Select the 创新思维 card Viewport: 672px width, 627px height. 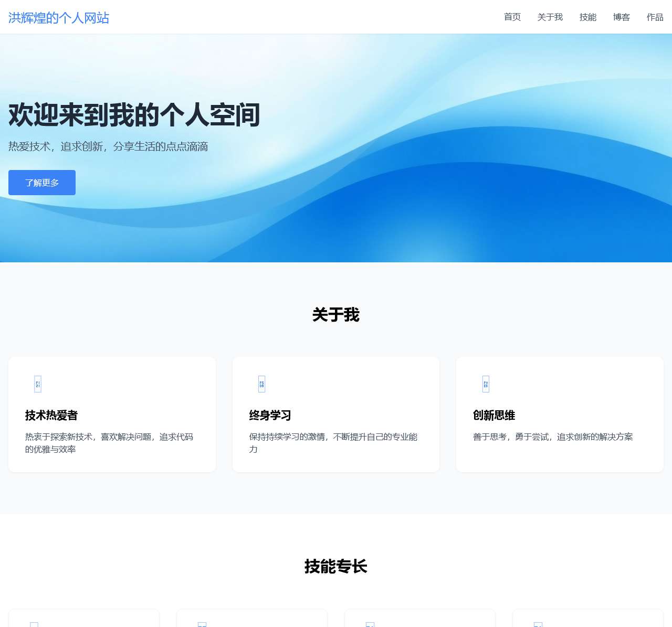[x=560, y=414]
